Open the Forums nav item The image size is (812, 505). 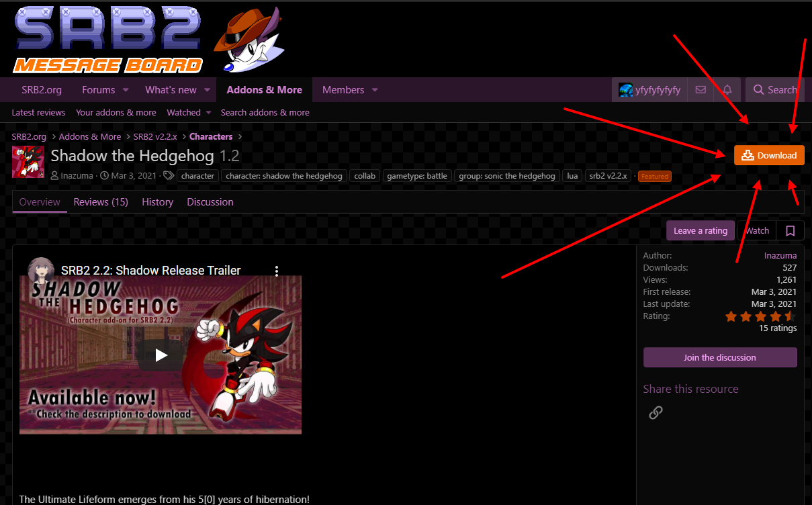tap(99, 90)
